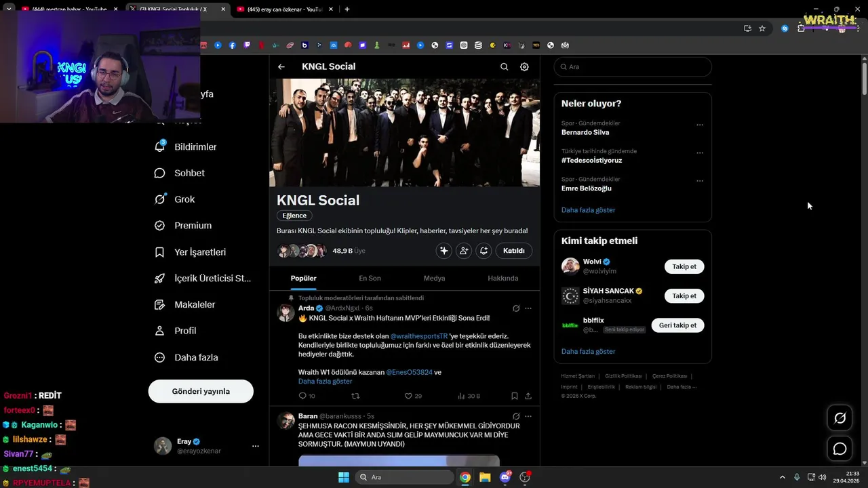The image size is (868, 488).
Task: Follow back bblflix with Geri takip et
Action: click(x=677, y=325)
